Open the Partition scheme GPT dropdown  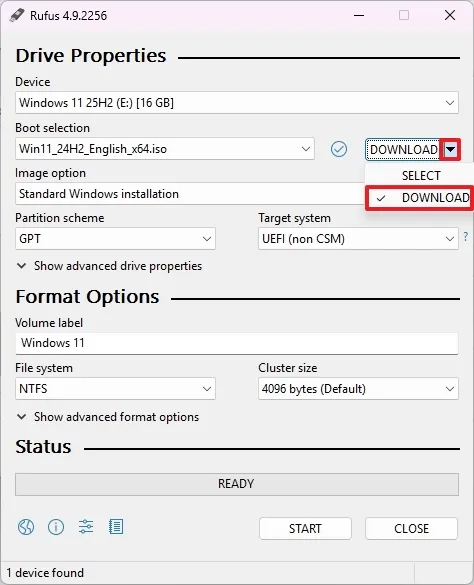[115, 239]
